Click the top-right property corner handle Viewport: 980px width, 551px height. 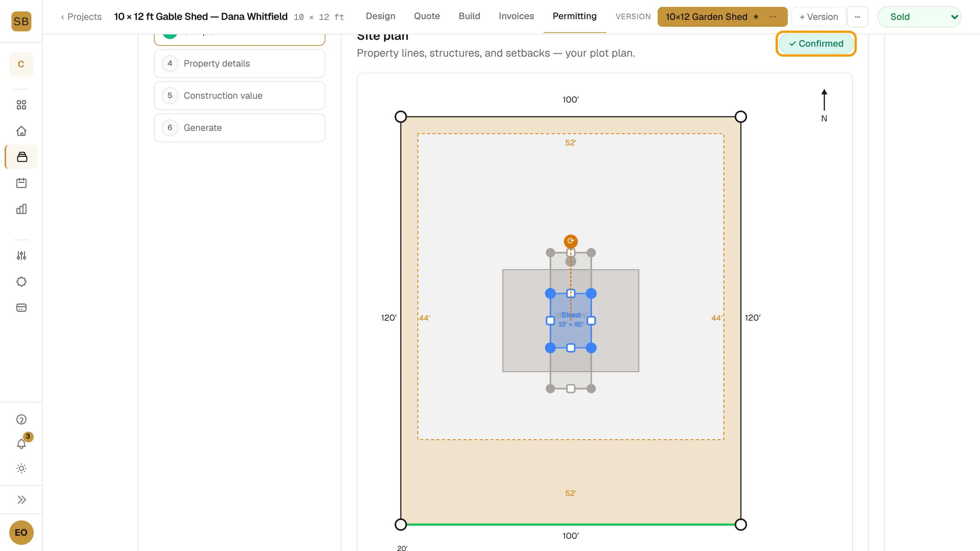(x=741, y=117)
